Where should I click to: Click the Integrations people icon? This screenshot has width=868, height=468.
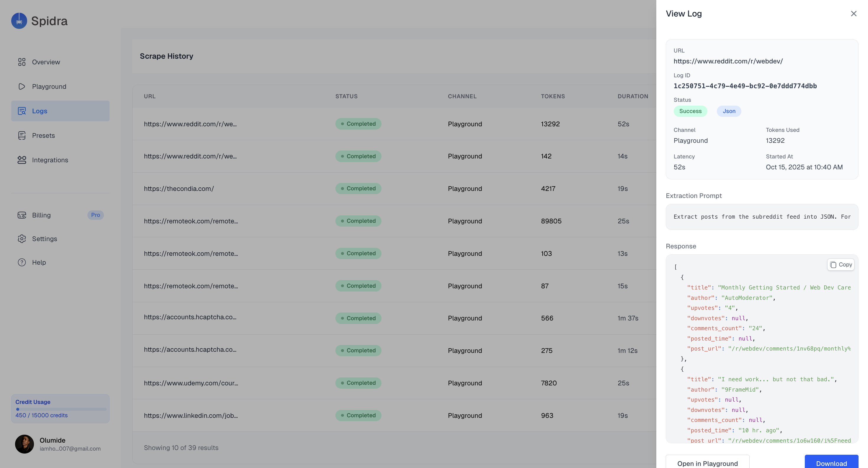coord(22,160)
